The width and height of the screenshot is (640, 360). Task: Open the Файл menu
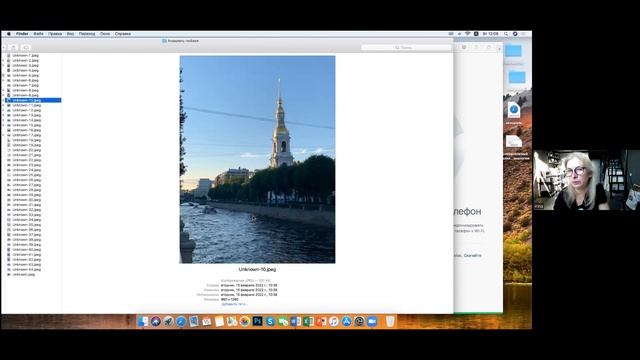coord(38,34)
